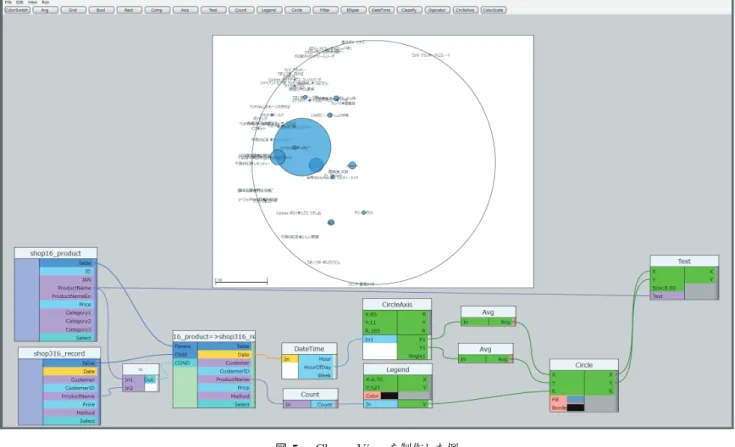Viewport: 735px width, 447px height.
Task: Click the COND input on join node
Action: 185,363
